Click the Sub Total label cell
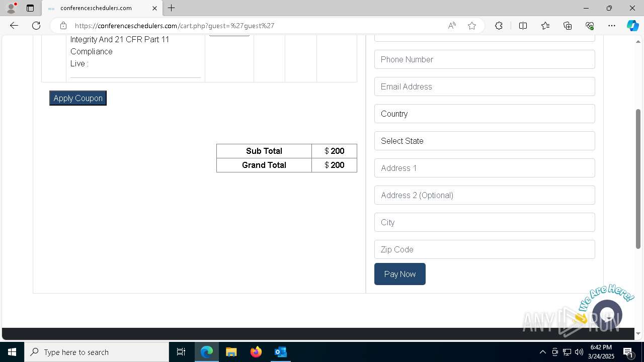 pos(264,151)
